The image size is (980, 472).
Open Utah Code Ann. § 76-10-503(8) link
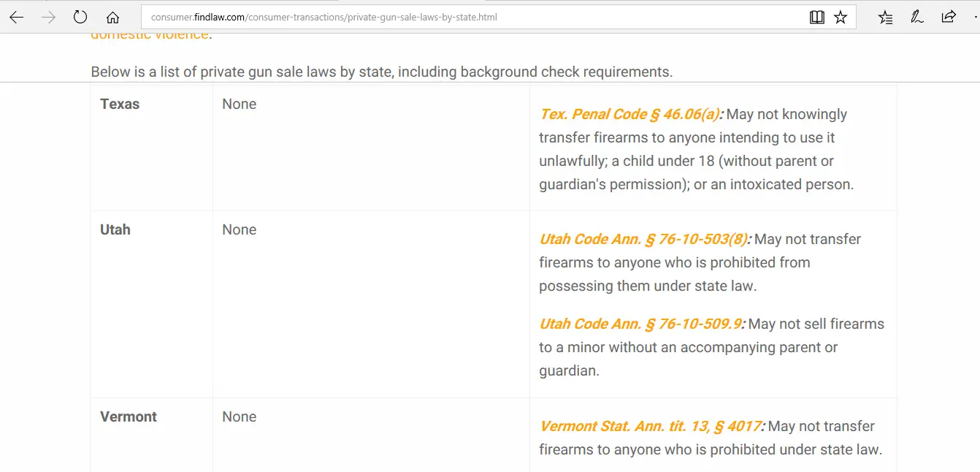(x=643, y=239)
